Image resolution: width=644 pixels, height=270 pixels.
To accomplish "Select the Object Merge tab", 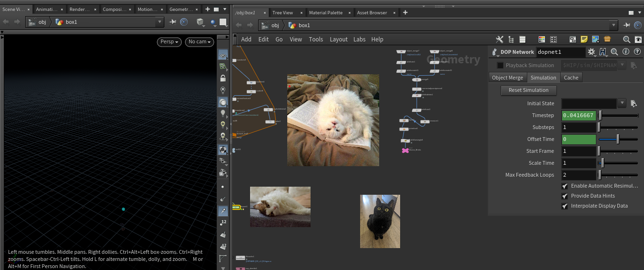I will (x=507, y=78).
